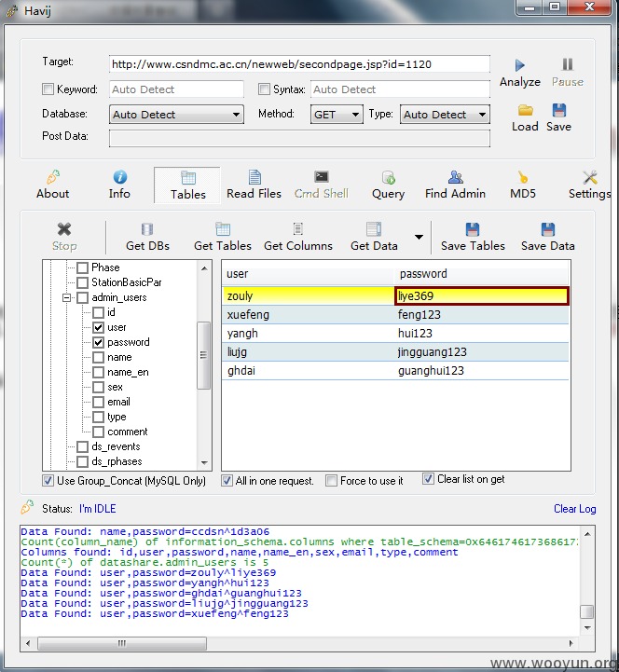
Task: Click the password column header
Action: coord(481,273)
